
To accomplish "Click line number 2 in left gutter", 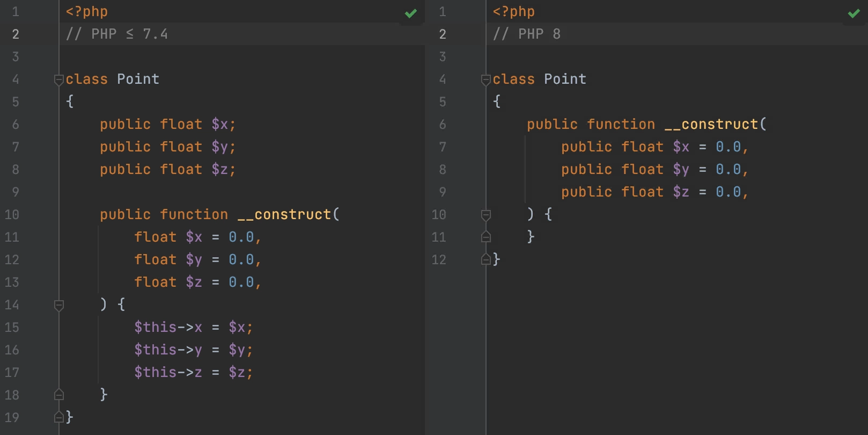I will click(16, 34).
